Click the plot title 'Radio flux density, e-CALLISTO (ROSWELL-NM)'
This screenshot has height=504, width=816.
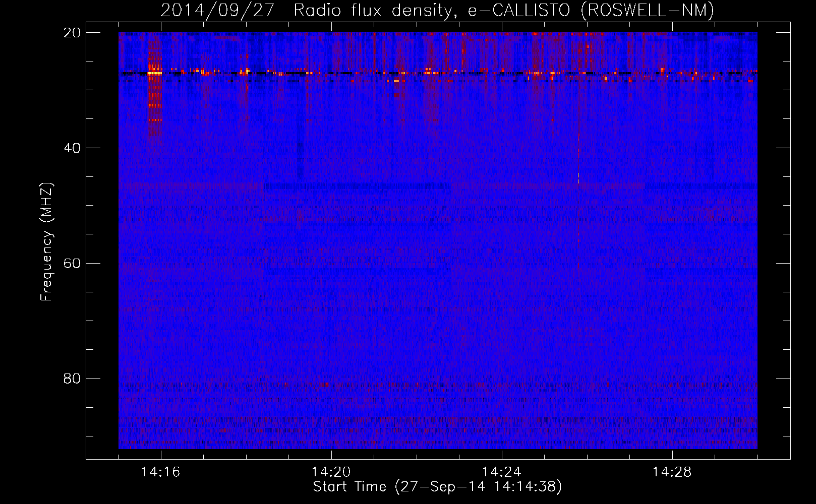point(503,11)
